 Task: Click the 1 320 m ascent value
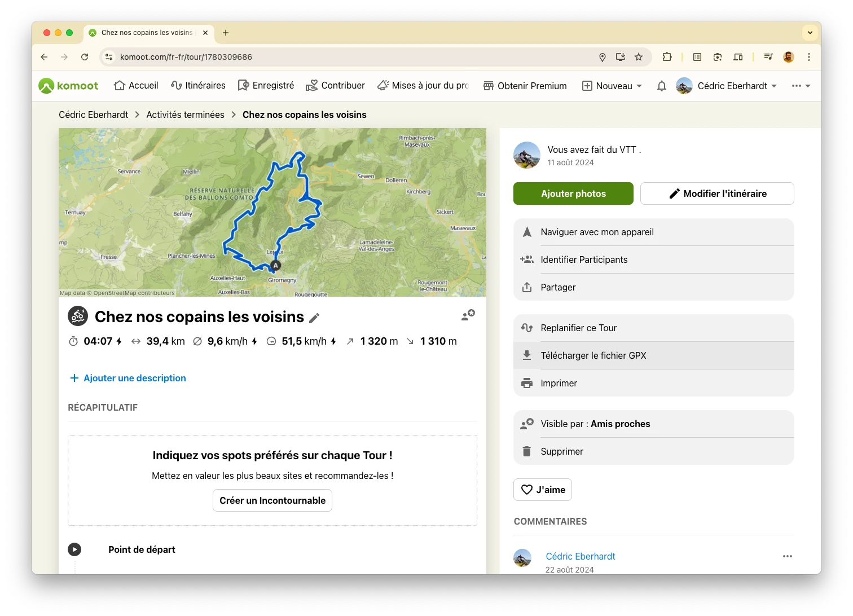click(x=379, y=341)
